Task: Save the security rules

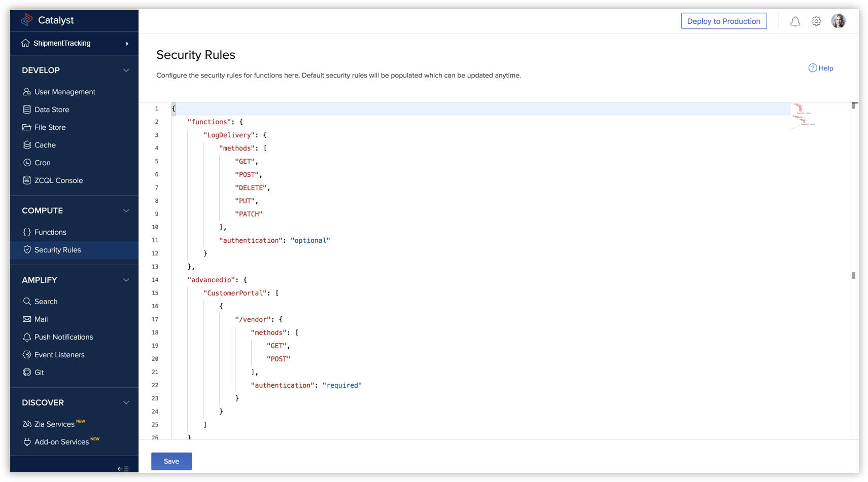Action: (171, 461)
